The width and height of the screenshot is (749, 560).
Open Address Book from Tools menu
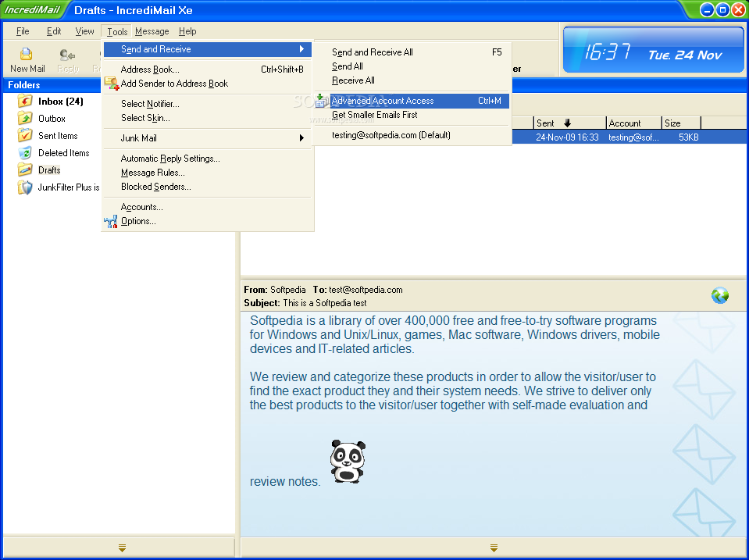[207, 70]
